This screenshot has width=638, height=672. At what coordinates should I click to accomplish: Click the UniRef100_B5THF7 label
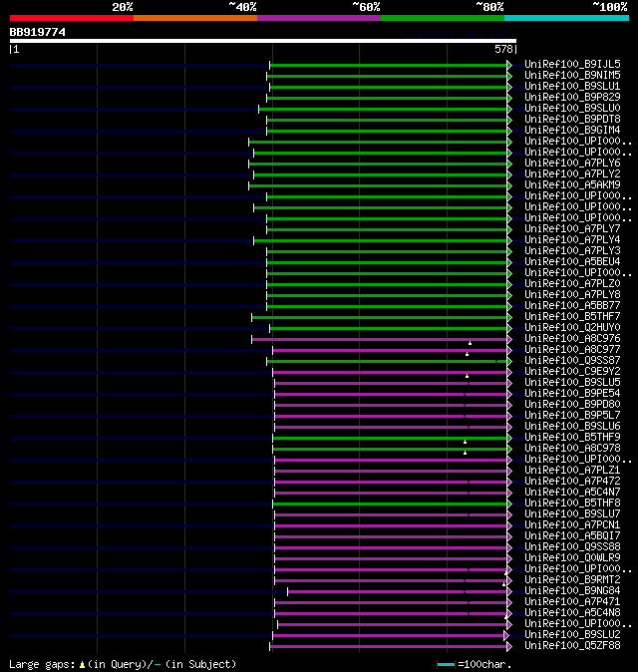(572, 317)
